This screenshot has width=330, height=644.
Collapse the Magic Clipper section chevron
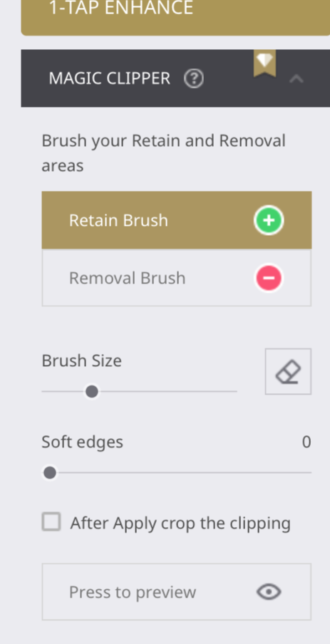click(x=297, y=78)
